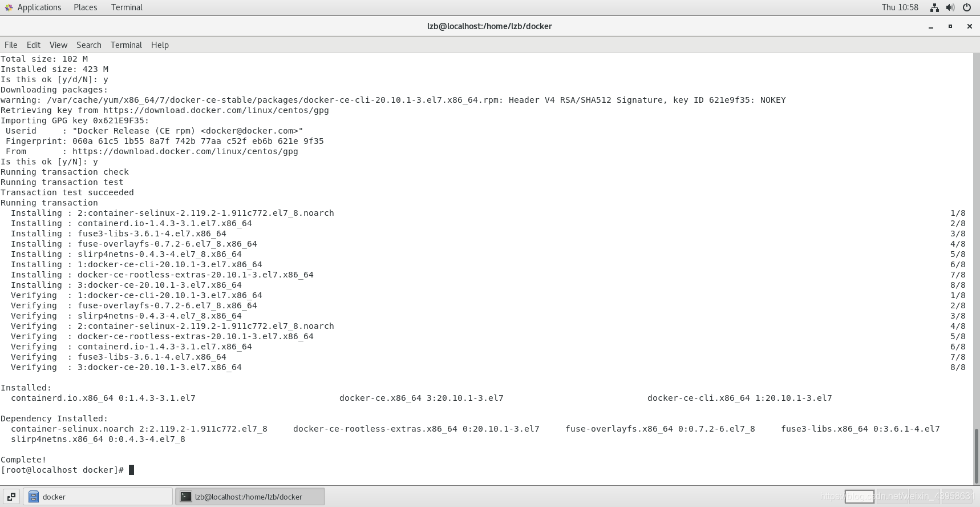Screen dimensions: 980x507
Task: Open the File menu
Action: point(11,45)
